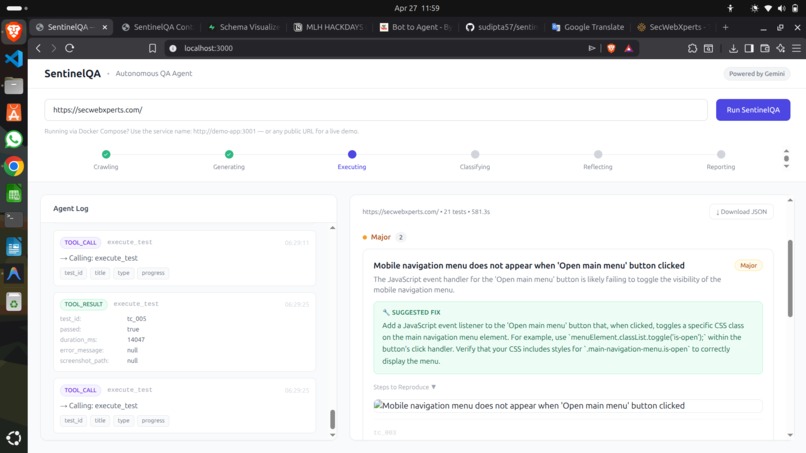Select the Executing pipeline step
This screenshot has width=806, height=453.
click(352, 159)
